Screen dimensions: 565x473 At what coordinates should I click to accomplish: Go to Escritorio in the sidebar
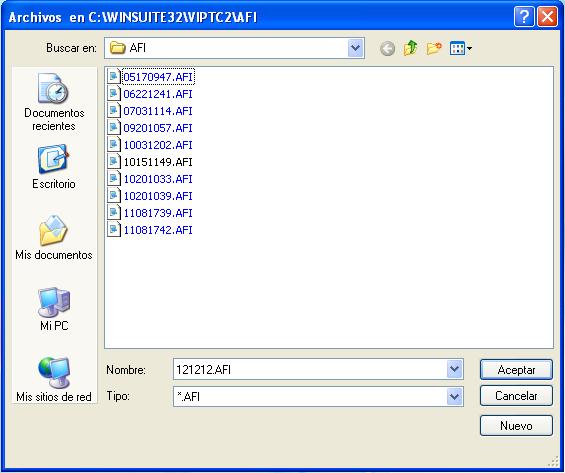click(x=54, y=166)
